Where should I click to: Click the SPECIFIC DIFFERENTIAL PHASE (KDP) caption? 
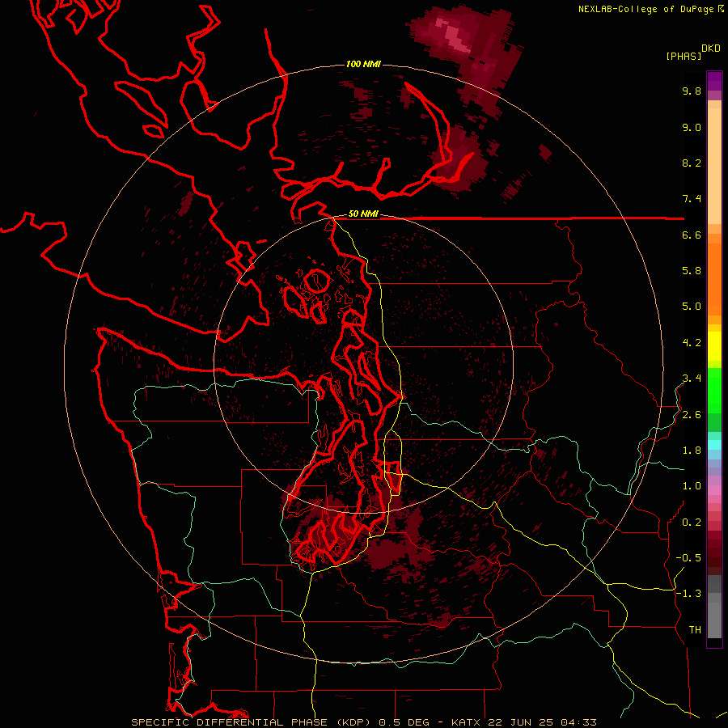tap(252, 722)
